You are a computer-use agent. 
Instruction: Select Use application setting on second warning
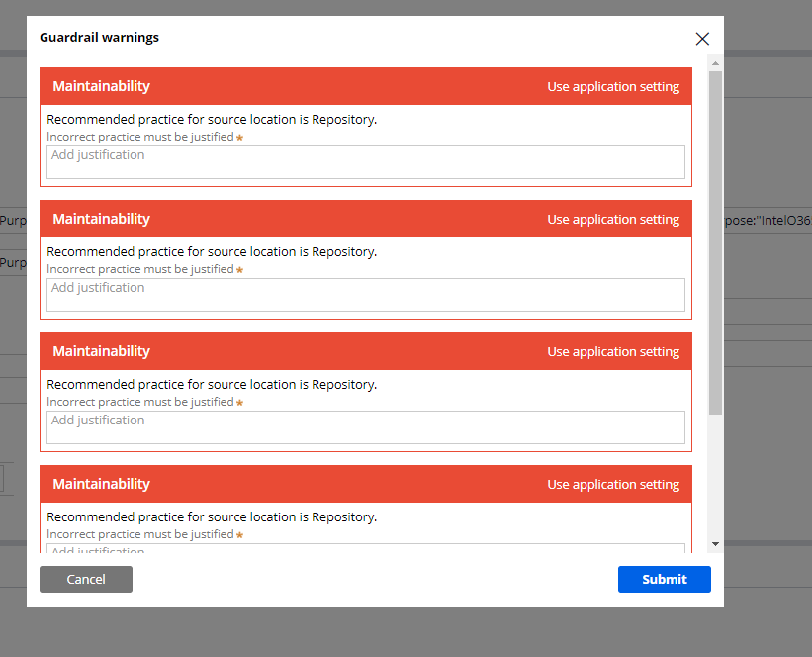pyautogui.click(x=613, y=219)
